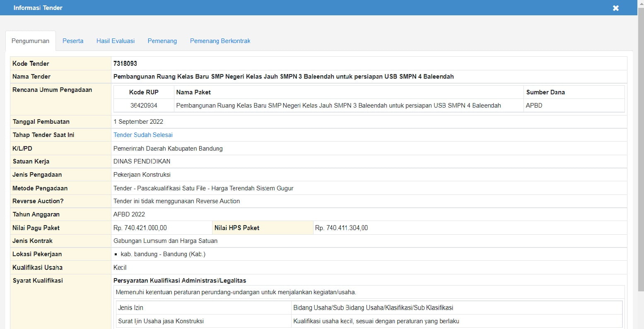
Task: Switch to the Peserta tab
Action: click(73, 41)
